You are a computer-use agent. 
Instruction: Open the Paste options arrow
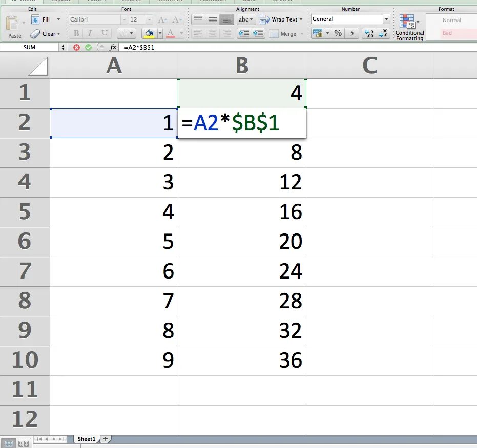tap(24, 23)
